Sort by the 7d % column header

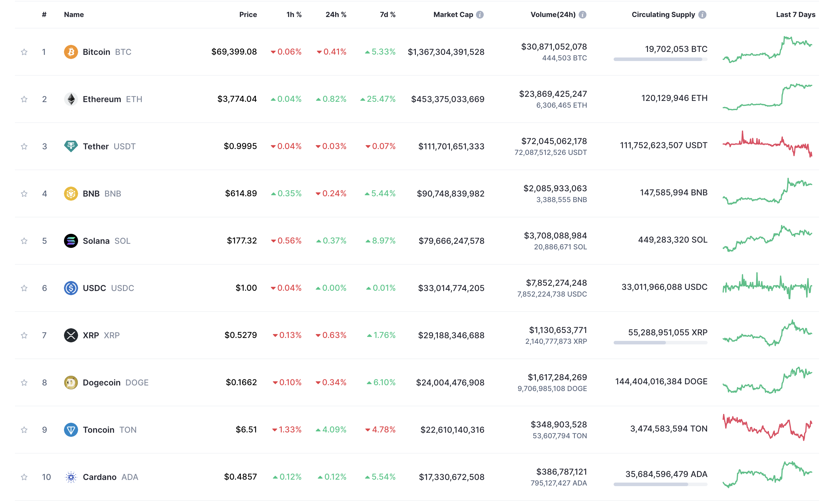[x=387, y=15]
